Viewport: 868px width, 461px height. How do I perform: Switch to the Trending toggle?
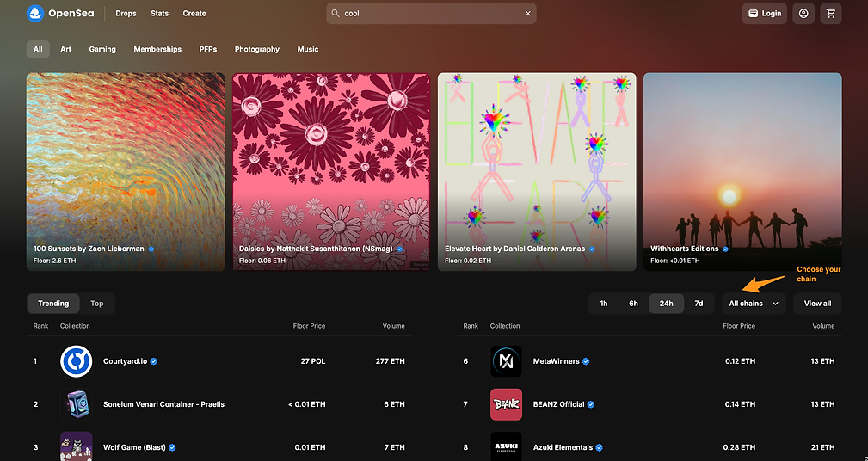click(x=53, y=304)
